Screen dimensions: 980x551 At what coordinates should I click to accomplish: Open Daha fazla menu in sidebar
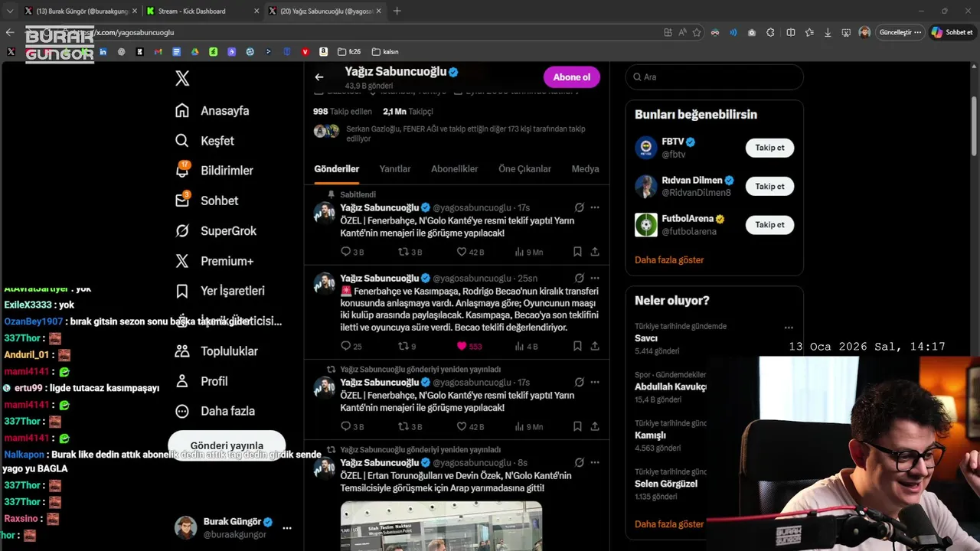point(215,411)
